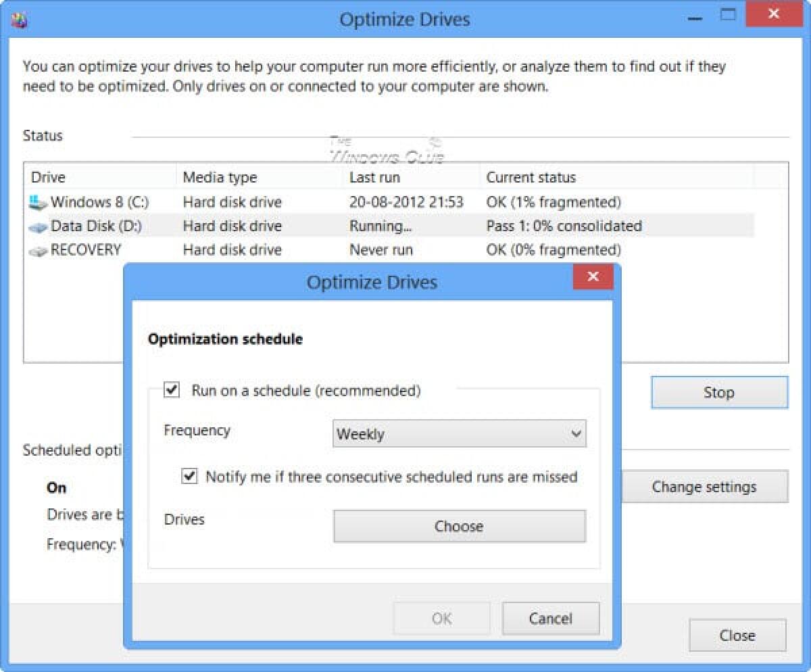Click the Data Disk (D:) drive icon
This screenshot has width=811, height=672.
[x=37, y=226]
